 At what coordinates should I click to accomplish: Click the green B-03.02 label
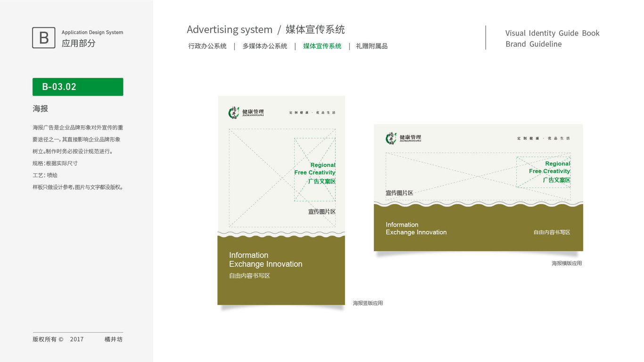78,87
